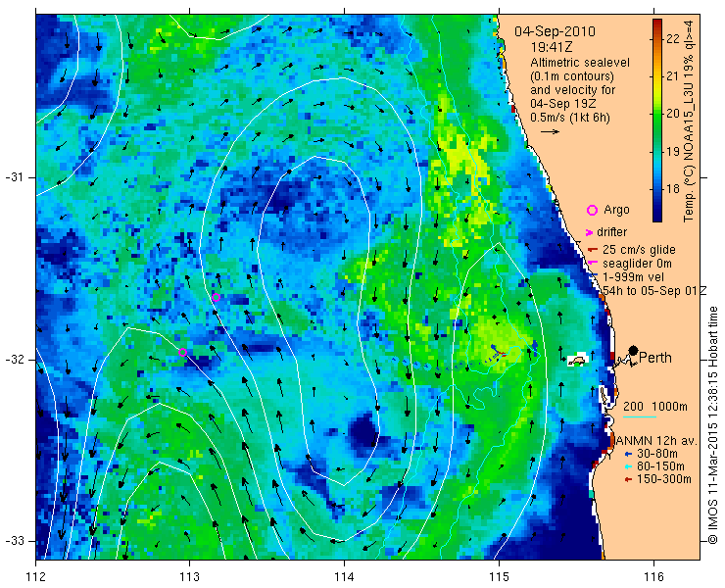This screenshot has width=725, height=588.
Task: Click the longitude axis label 113
Action: pyautogui.click(x=189, y=577)
